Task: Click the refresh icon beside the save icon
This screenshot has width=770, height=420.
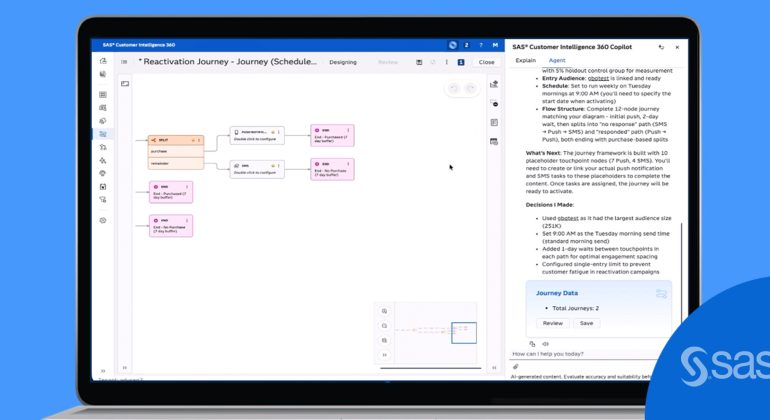Action: click(x=433, y=62)
